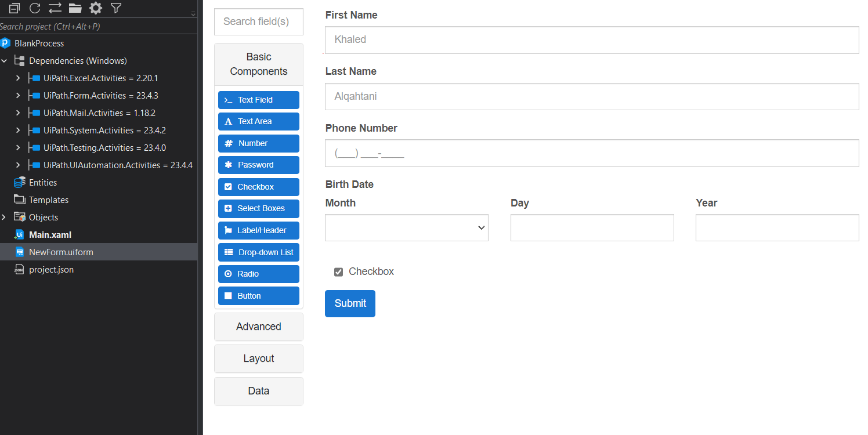This screenshot has height=435, width=868.
Task: Refresh the project panel
Action: [35, 8]
